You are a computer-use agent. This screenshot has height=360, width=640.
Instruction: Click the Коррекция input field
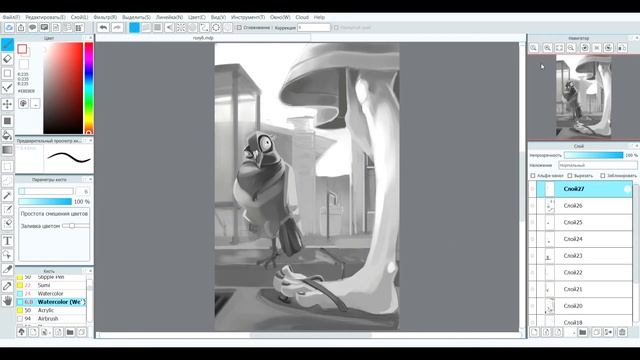click(x=313, y=27)
